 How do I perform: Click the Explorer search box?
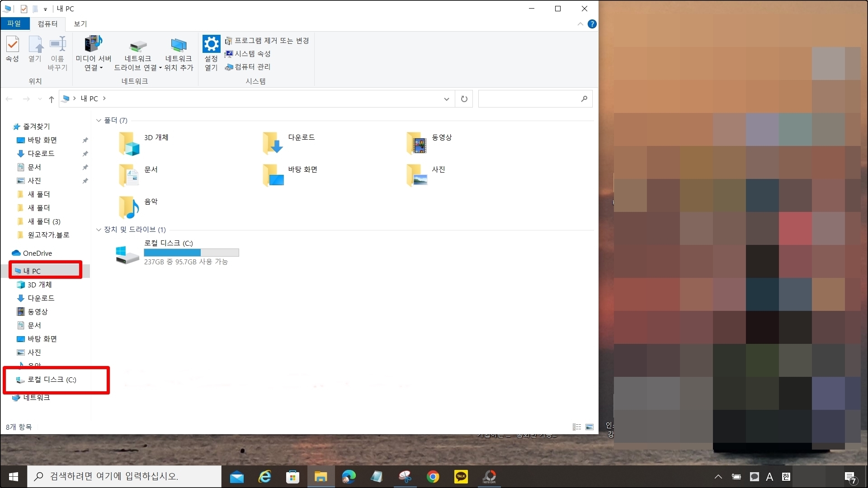click(x=529, y=99)
